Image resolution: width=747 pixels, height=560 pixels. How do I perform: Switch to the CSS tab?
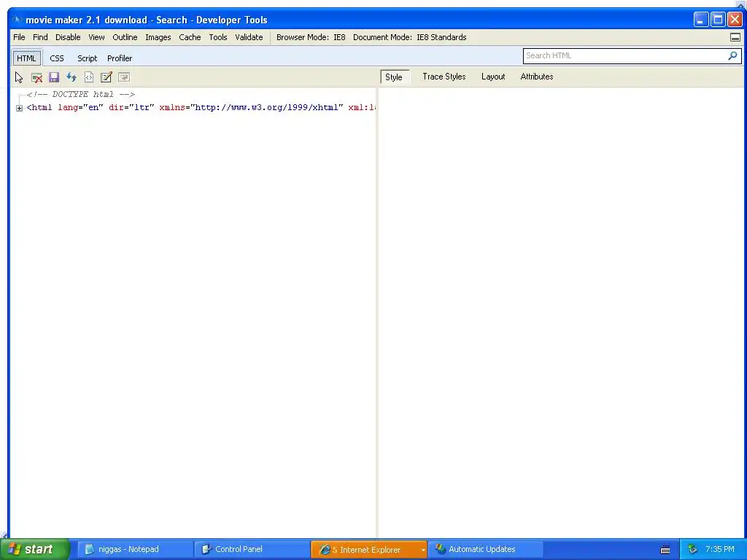[x=57, y=58]
